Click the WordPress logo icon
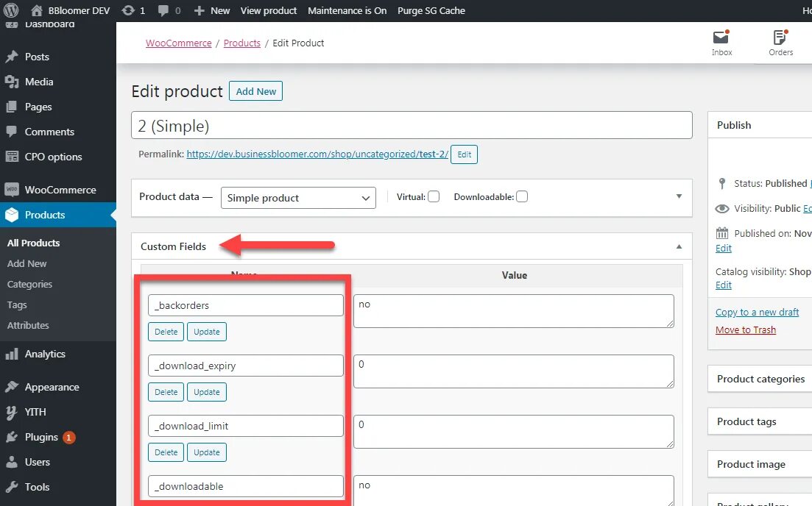812x506 pixels. tap(11, 10)
